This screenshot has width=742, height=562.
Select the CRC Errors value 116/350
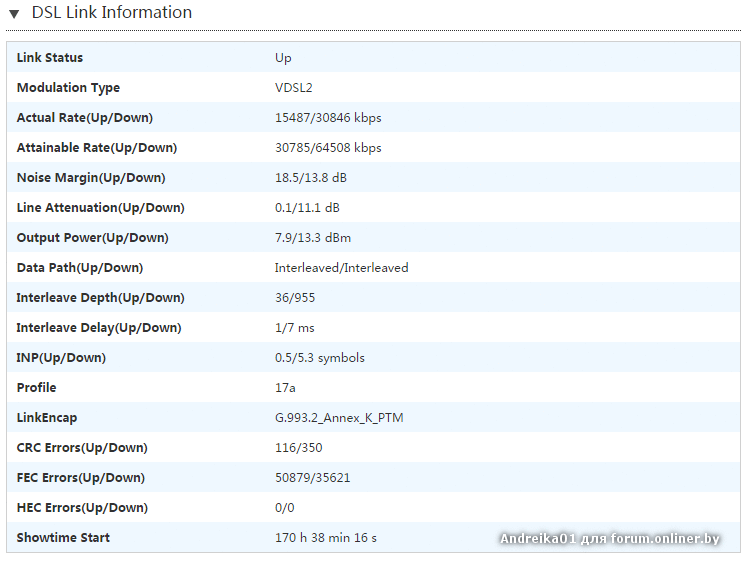coord(298,448)
